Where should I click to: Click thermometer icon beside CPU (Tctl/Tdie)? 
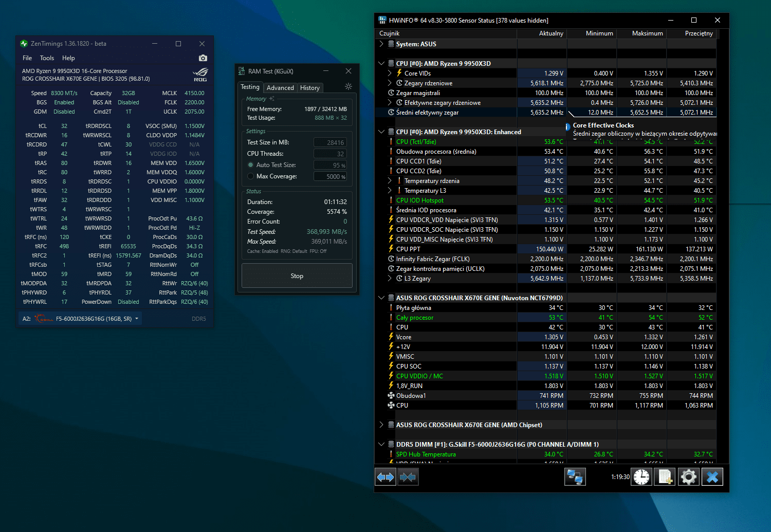point(391,142)
